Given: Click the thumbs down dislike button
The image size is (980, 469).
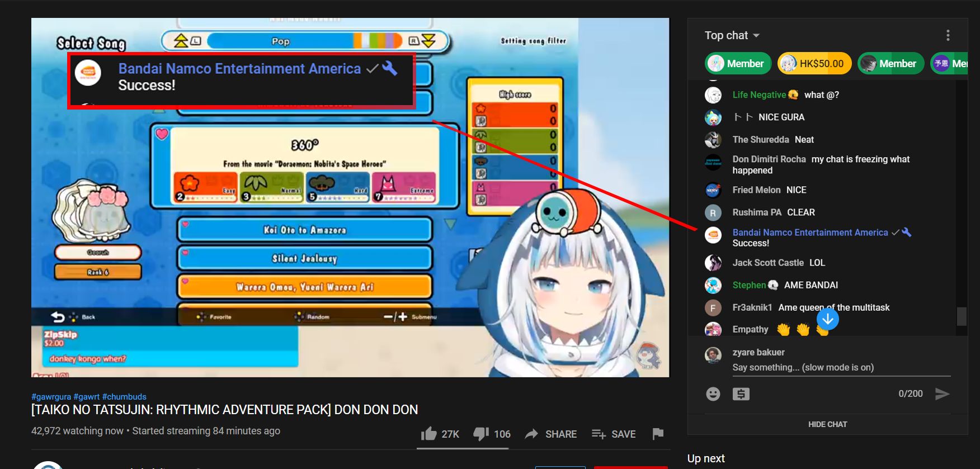Looking at the screenshot, I should (x=481, y=434).
